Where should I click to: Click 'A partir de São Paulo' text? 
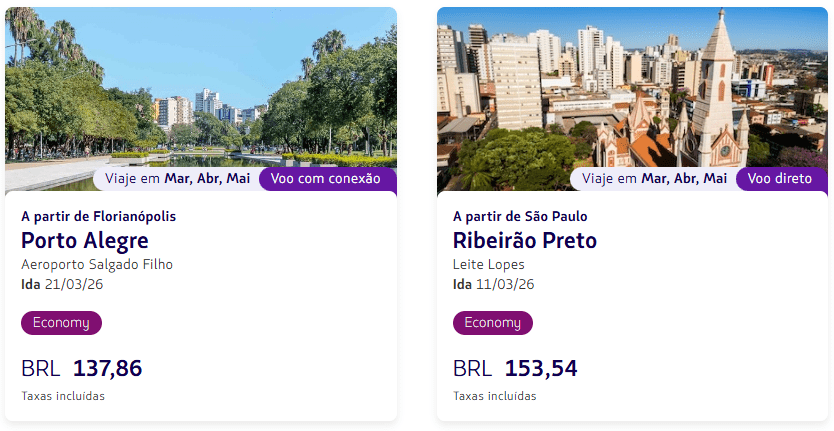[520, 216]
